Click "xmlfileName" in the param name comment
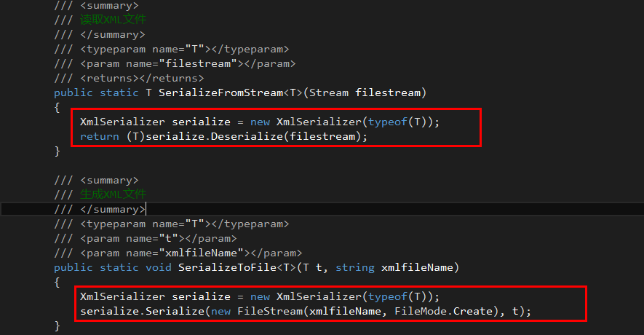This screenshot has width=644, height=335. tap(201, 253)
